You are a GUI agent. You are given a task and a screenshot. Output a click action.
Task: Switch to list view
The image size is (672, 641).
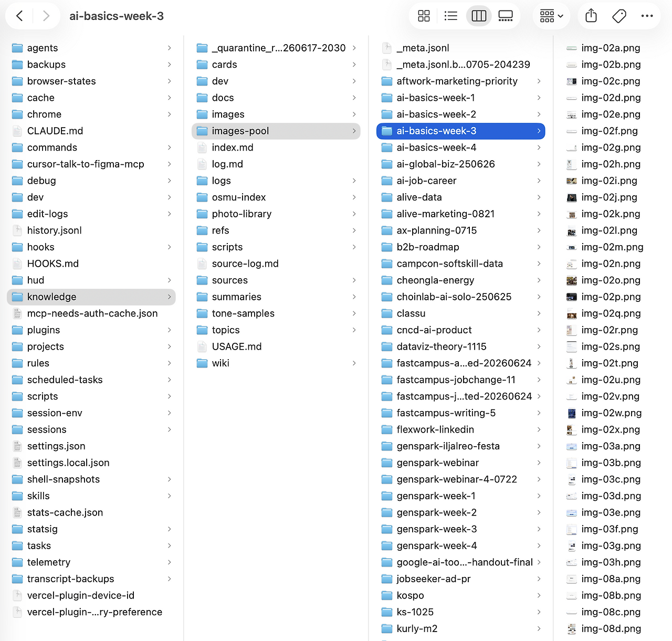pyautogui.click(x=451, y=16)
